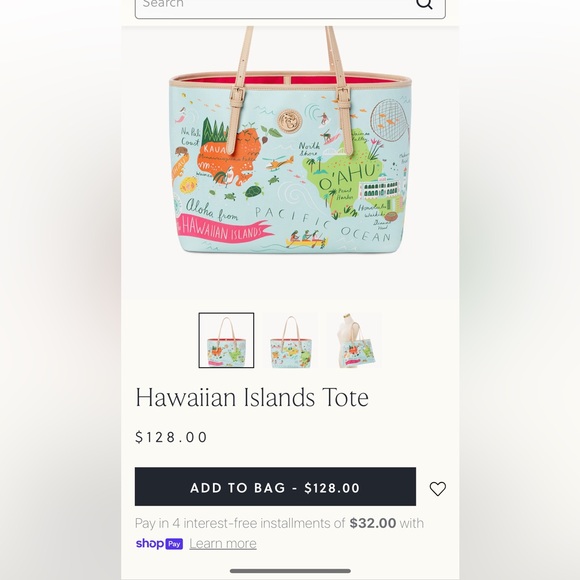580x580 pixels.
Task: Click the Add to Bag button
Action: [x=275, y=486]
